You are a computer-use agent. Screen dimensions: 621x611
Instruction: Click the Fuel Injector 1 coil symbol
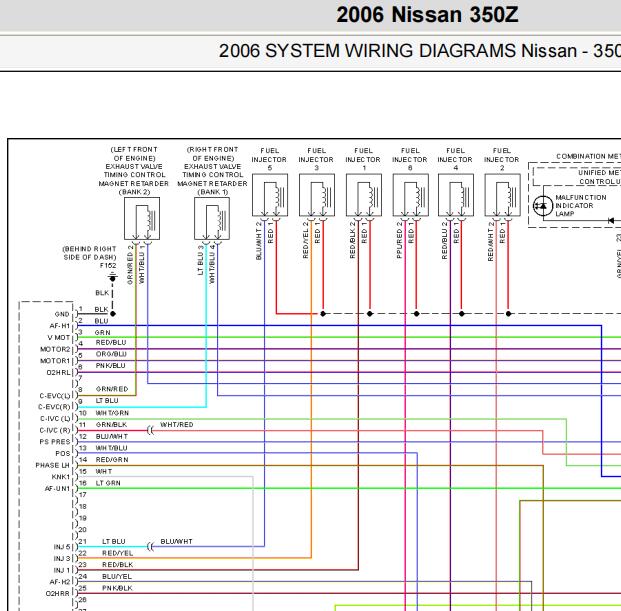[364, 195]
